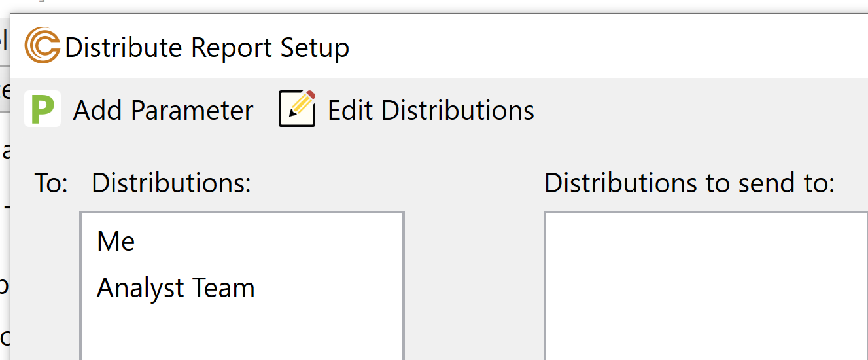Click gray area right of "Distributions:" label

pyautogui.click(x=392, y=184)
